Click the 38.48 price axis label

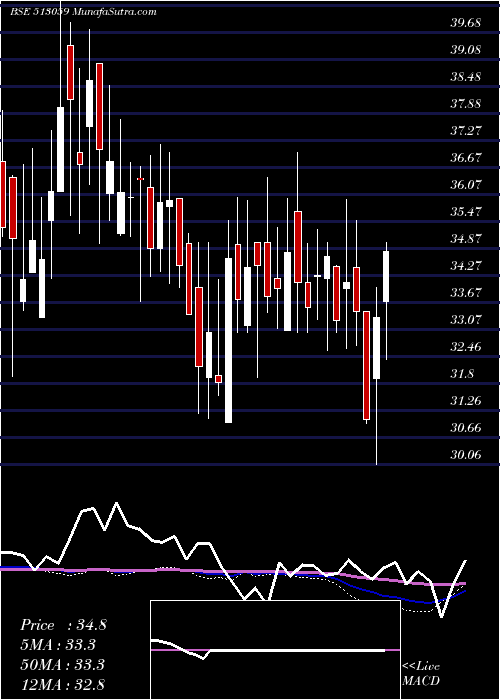466,77
